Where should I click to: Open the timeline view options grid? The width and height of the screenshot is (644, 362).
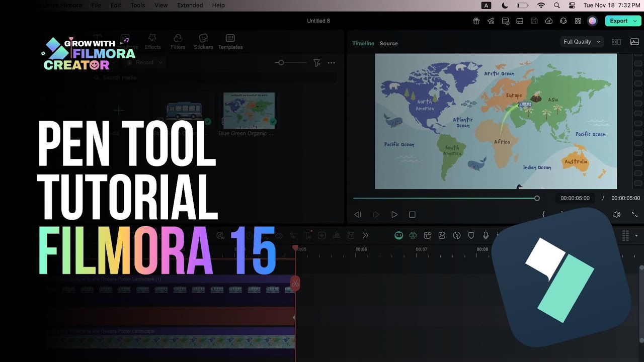(x=626, y=235)
